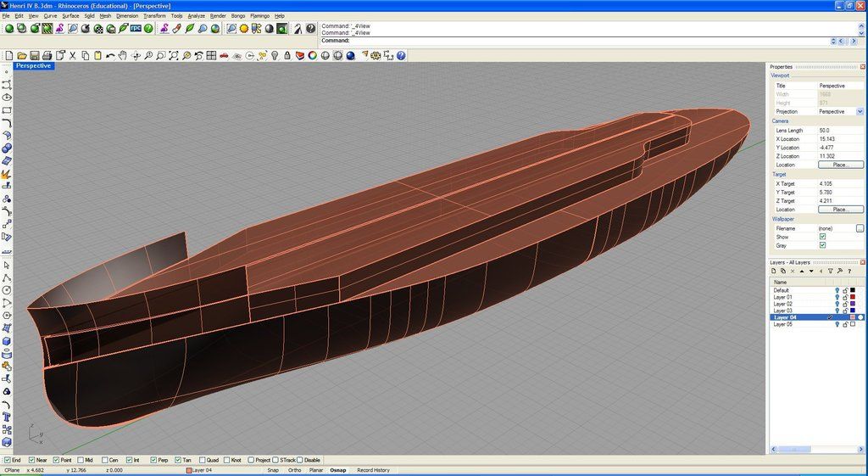Click the Lens Length value field
Screen dimensions: 868x476
tap(840, 130)
